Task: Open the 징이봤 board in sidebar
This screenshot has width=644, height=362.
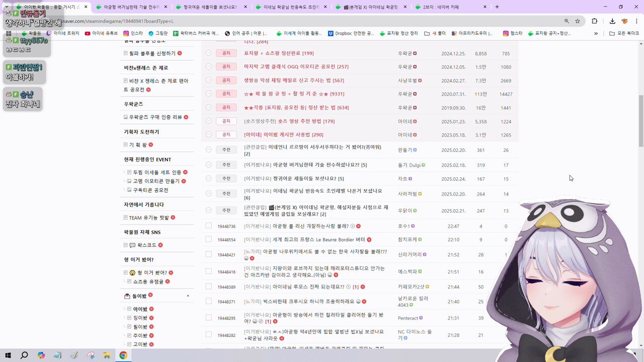Action: pyautogui.click(x=140, y=318)
